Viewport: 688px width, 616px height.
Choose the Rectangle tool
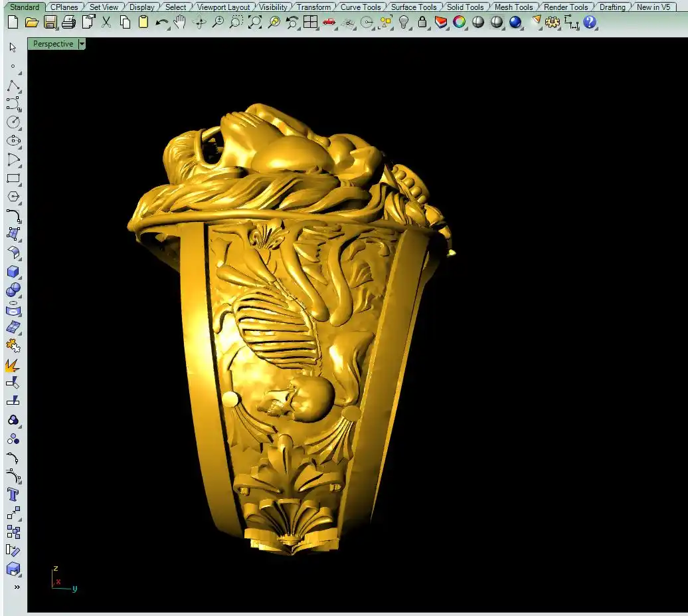pos(13,178)
